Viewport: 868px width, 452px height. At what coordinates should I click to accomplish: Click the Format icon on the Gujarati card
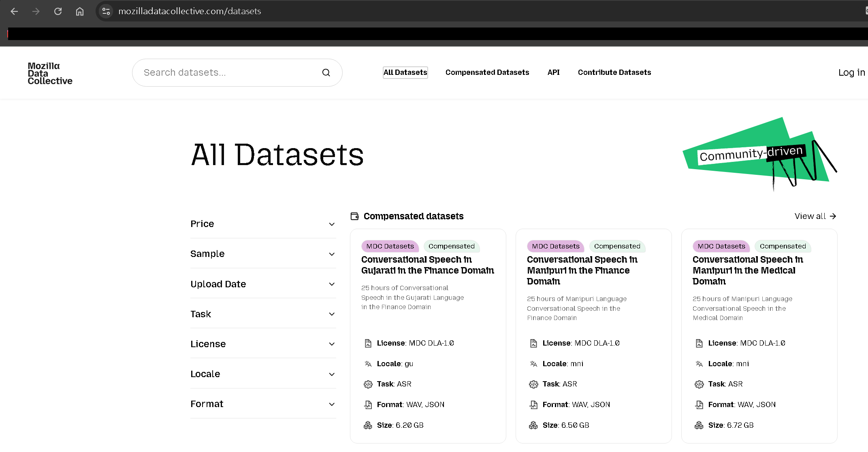368,405
